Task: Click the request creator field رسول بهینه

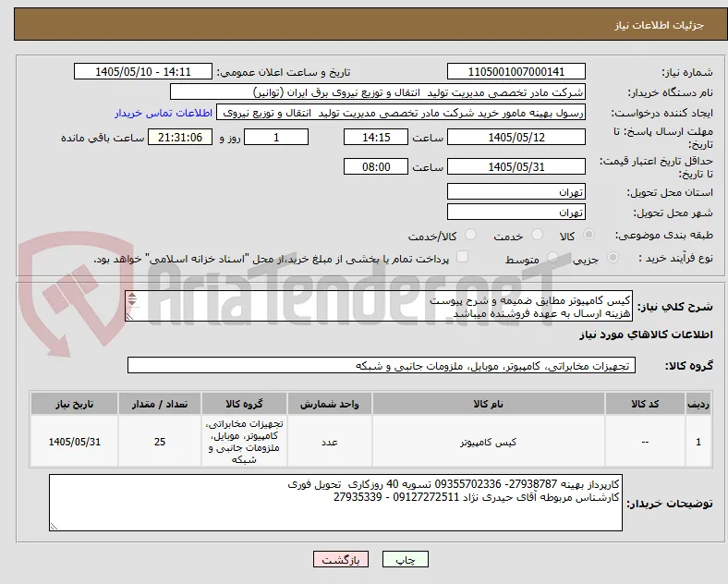Action: [x=401, y=113]
